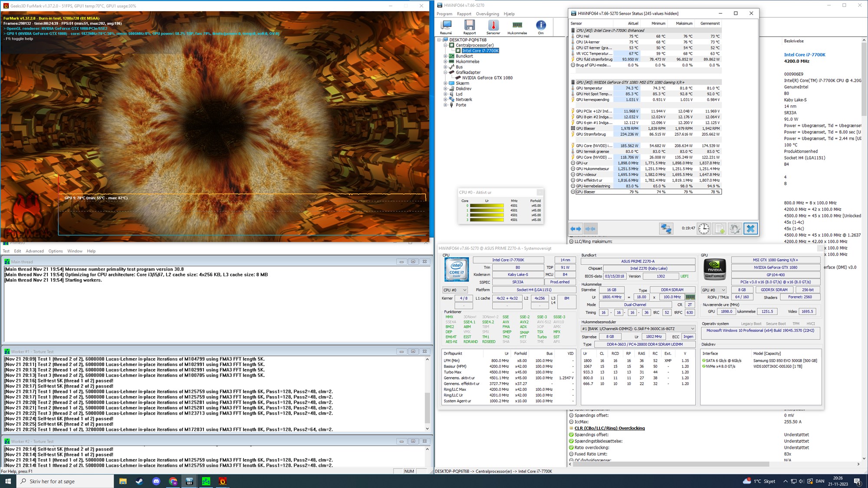Screen dimensions: 868x488
Task: Select the Intel Core i7-7700K tree item
Action: [x=480, y=51]
